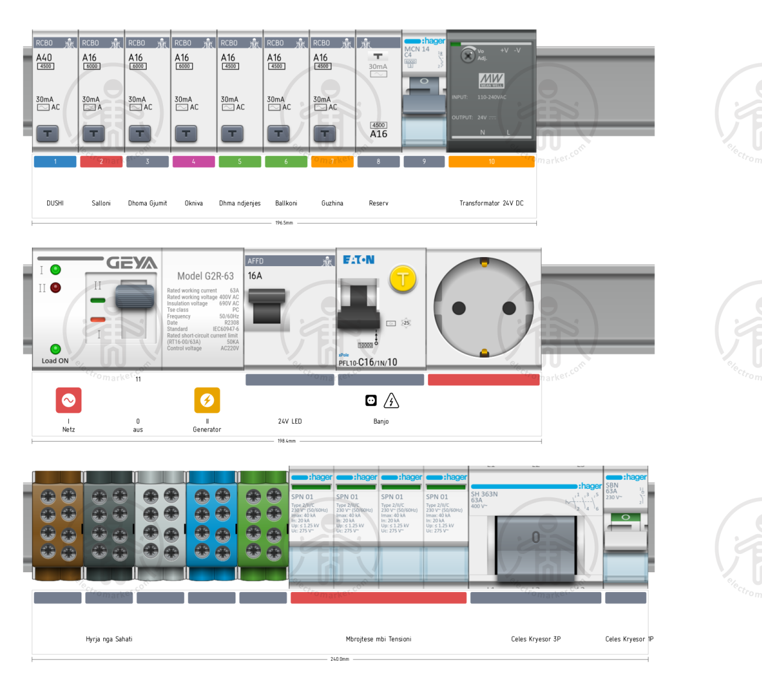Click the red label strip under the socket
The height and width of the screenshot is (700, 762).
(x=484, y=380)
